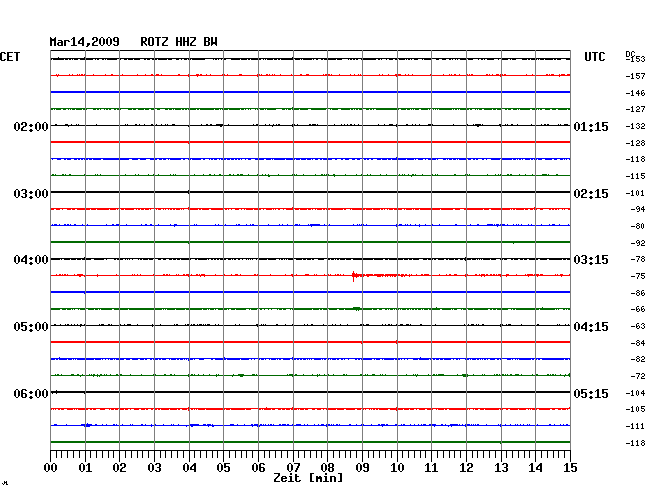Viewport: 650px width, 494px height.
Task: Click the 03:15 UTC time label
Action: (x=591, y=260)
